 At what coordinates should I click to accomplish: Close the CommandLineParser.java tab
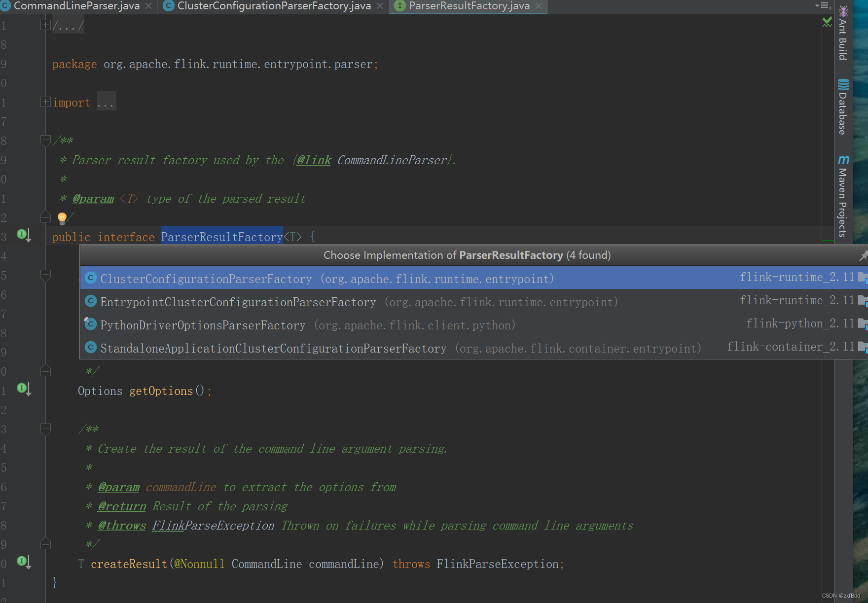click(148, 6)
